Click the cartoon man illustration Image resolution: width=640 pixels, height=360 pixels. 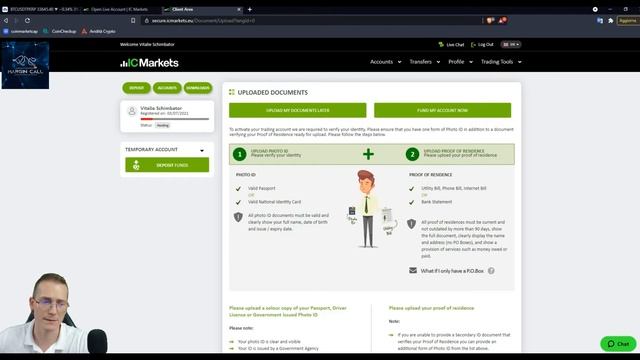click(369, 209)
